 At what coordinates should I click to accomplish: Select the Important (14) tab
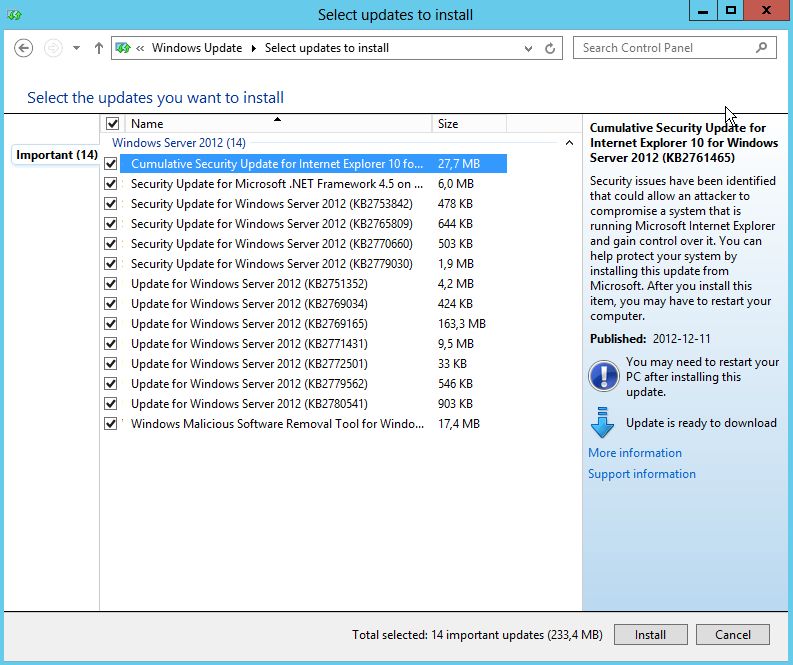tap(57, 155)
